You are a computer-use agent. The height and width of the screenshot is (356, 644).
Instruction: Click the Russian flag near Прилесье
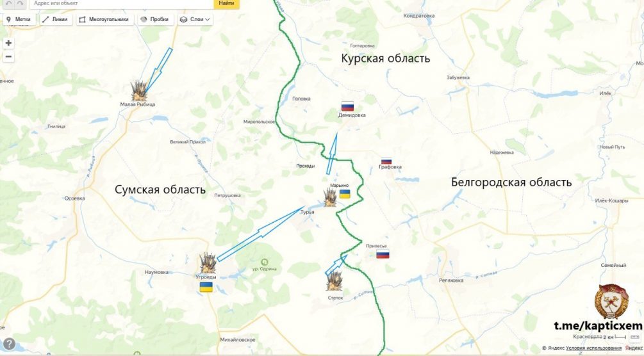pyautogui.click(x=383, y=254)
